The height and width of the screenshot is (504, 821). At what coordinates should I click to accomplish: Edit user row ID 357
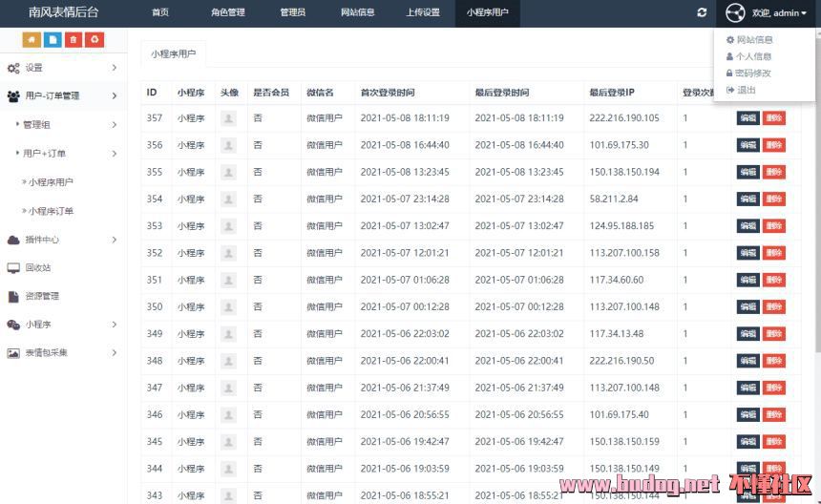tap(747, 118)
